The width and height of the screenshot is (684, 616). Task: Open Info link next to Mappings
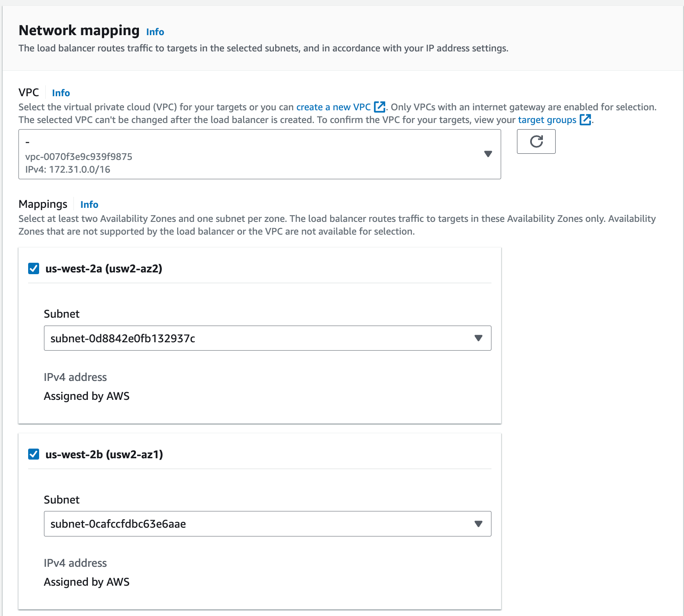[x=89, y=205]
